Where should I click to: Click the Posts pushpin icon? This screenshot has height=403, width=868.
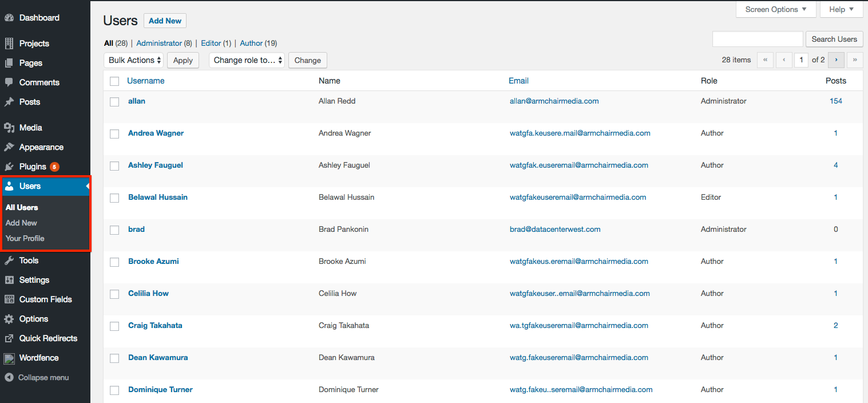(9, 102)
